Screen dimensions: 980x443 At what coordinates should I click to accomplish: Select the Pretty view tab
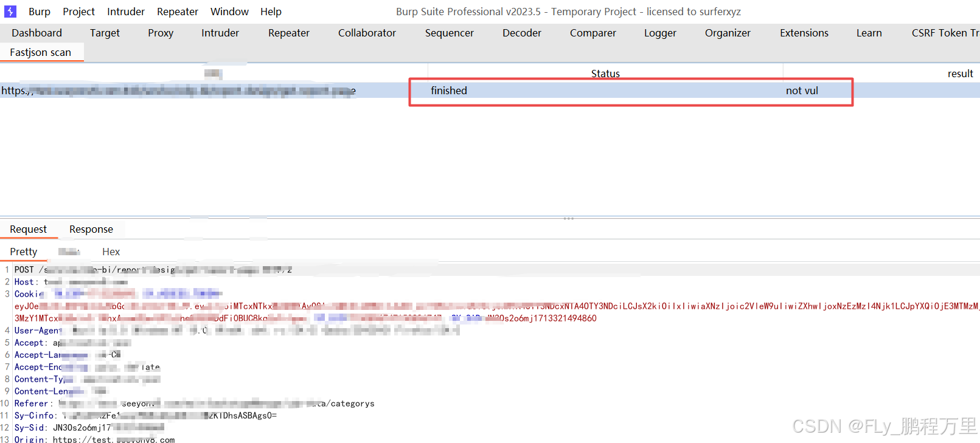click(x=24, y=252)
